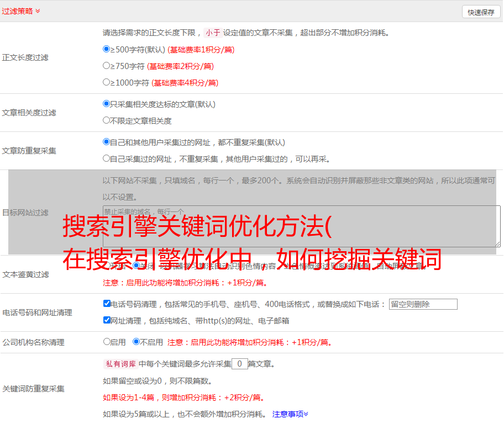The height and width of the screenshot is (424, 504).
Task: Click the 快速保存 button
Action: (x=481, y=12)
